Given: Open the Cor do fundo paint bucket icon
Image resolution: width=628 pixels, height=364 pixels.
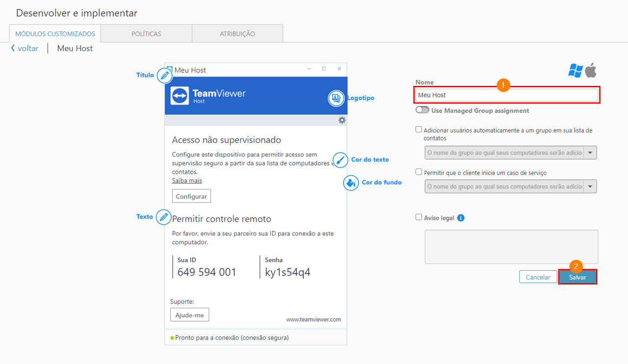Looking at the screenshot, I should (x=351, y=183).
